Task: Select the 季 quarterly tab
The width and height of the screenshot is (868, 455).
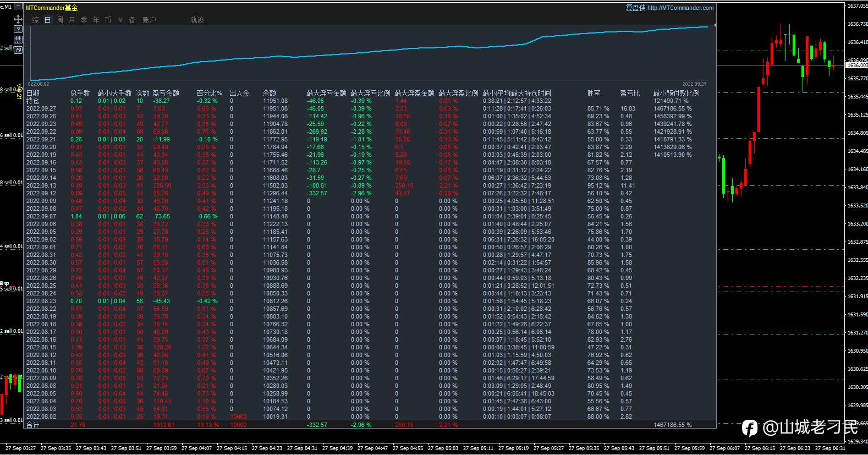Action: (x=84, y=20)
